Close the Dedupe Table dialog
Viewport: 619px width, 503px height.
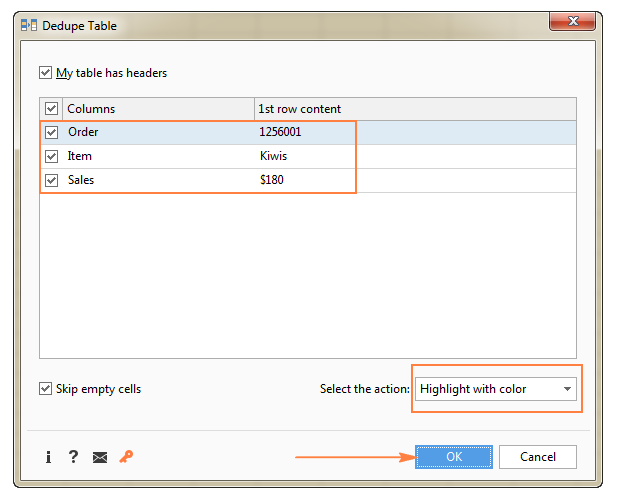pyautogui.click(x=573, y=24)
